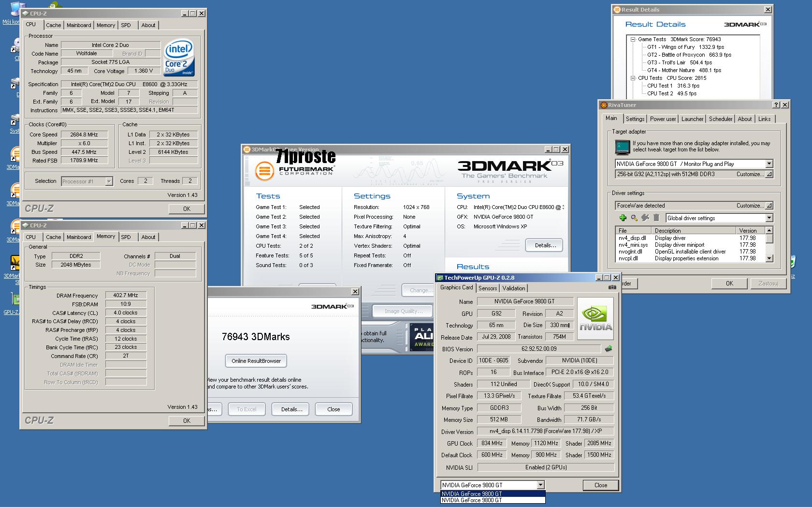Click the GPU-Z Driver Version field

pos(545,431)
